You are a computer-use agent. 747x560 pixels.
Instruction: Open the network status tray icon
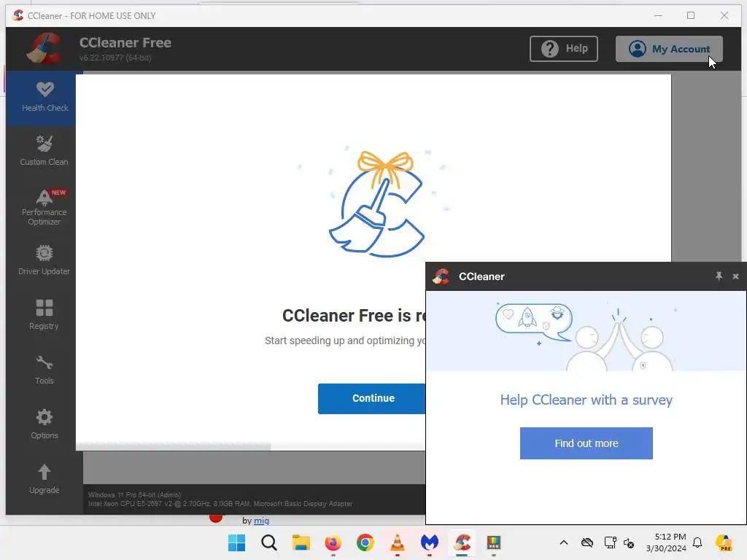(610, 542)
